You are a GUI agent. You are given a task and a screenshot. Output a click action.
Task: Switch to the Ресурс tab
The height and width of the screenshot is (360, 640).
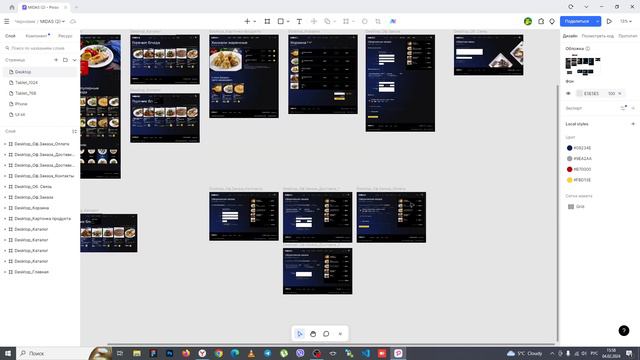pos(65,36)
